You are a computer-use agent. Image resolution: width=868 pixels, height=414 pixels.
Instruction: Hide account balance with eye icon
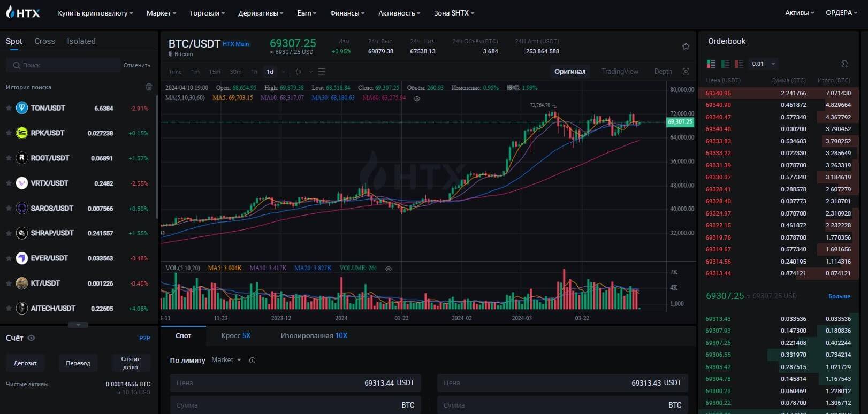coord(32,338)
